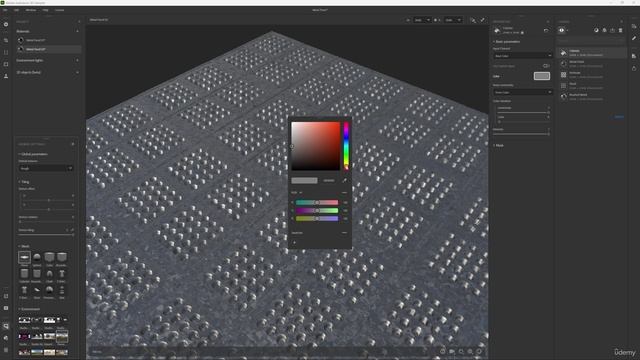Click the hex color value field
Viewport: 640px width, 360px height.
[x=329, y=180]
